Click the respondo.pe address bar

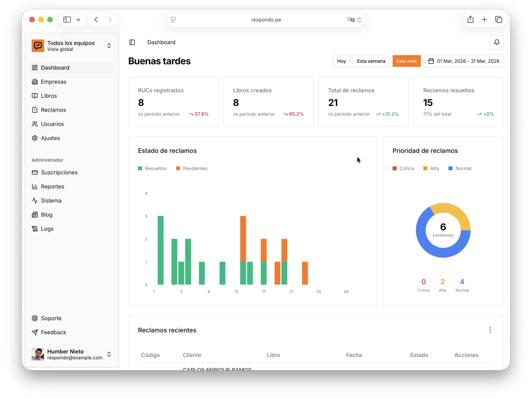[x=266, y=20]
